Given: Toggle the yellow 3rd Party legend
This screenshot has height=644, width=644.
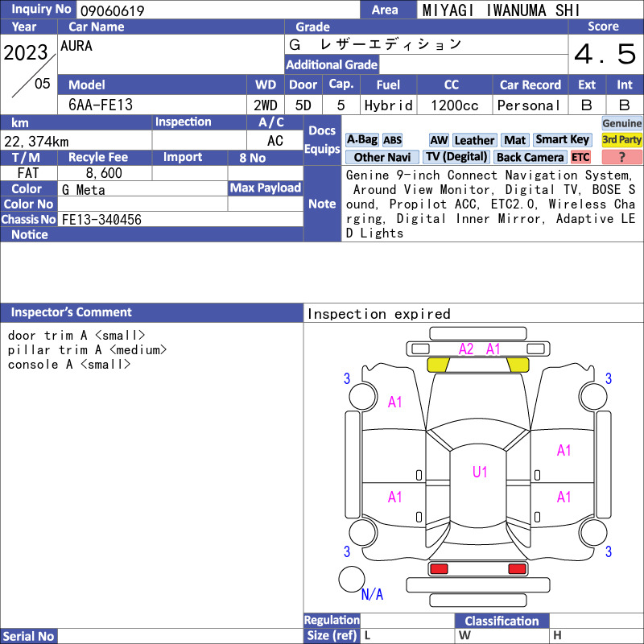Looking at the screenshot, I should [x=621, y=140].
